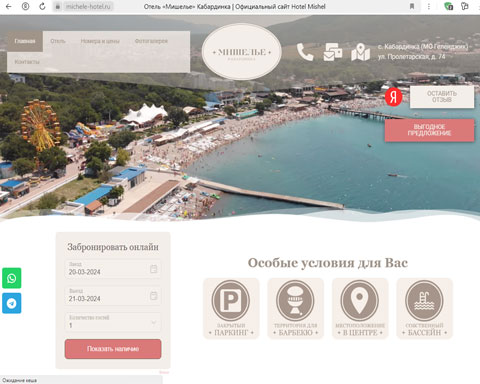
Task: Click the own swimming pool icon
Action: (x=424, y=301)
